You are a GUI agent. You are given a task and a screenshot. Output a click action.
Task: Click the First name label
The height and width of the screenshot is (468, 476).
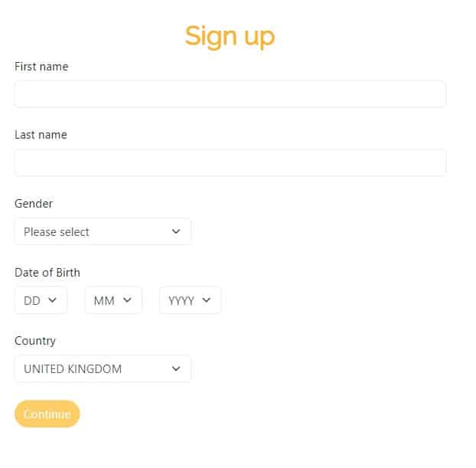point(41,67)
